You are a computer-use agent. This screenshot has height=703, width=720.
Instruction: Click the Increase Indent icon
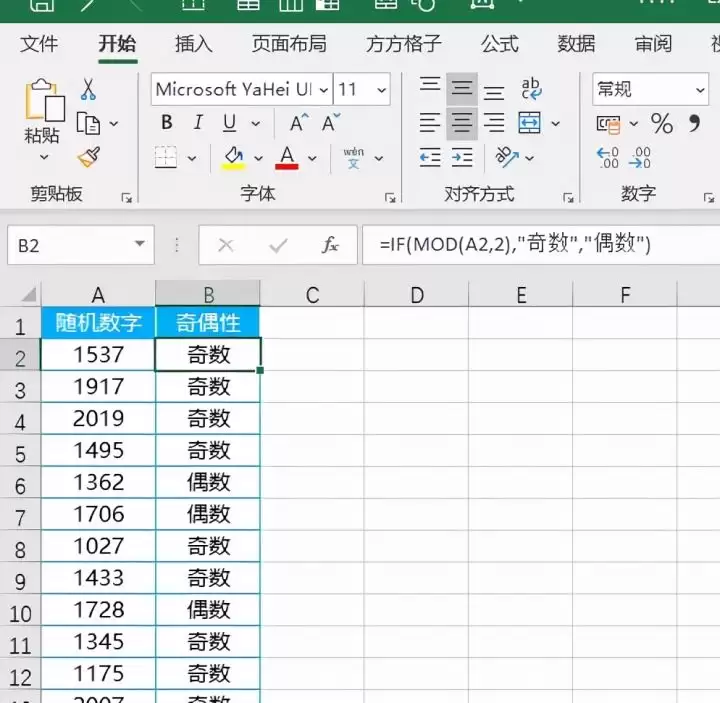pos(462,157)
